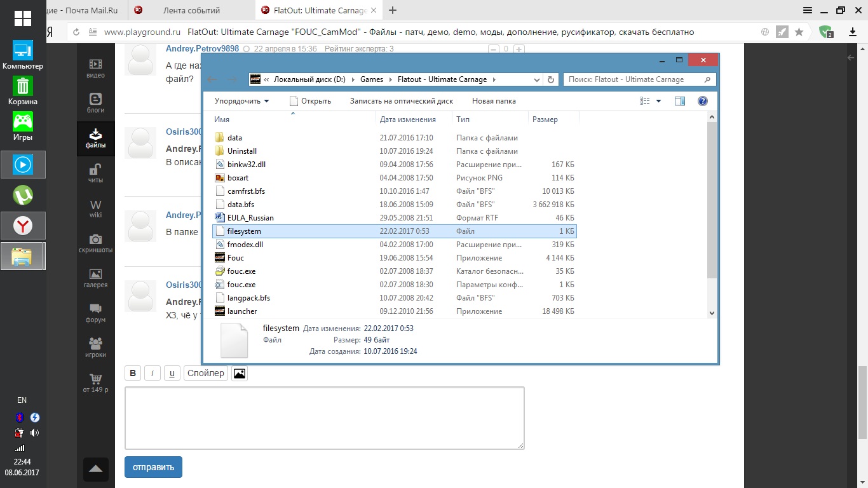The height and width of the screenshot is (488, 868).
Task: Toggle the Explorer preview pane icon
Action: [680, 101]
